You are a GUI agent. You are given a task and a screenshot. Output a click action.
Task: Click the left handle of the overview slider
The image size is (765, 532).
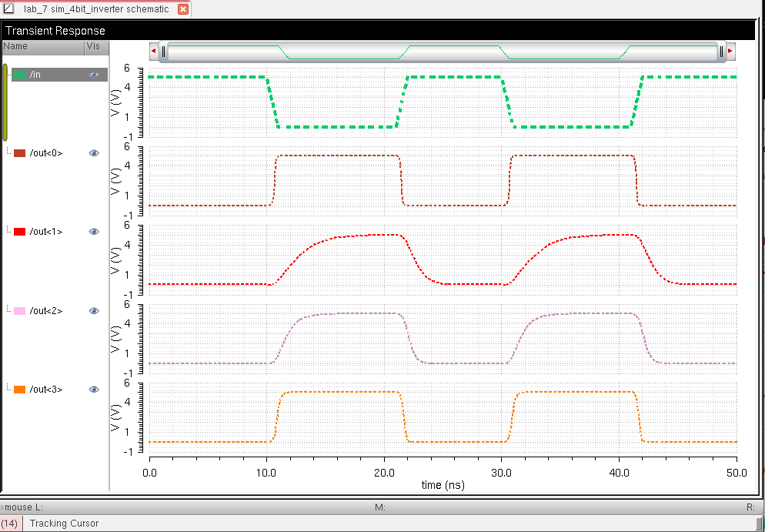pyautogui.click(x=163, y=52)
